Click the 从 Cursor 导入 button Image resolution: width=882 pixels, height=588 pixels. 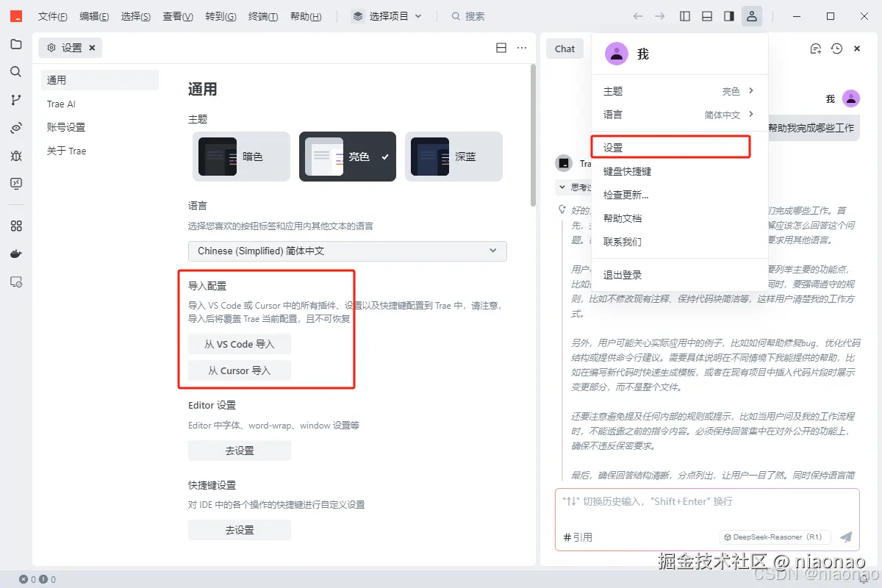coord(238,370)
